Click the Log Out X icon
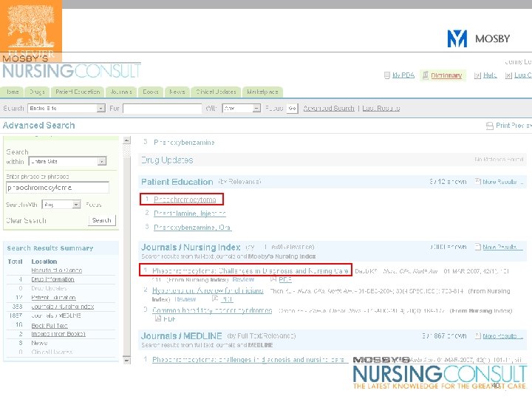This screenshot has height=399, width=532. pyautogui.click(x=508, y=75)
